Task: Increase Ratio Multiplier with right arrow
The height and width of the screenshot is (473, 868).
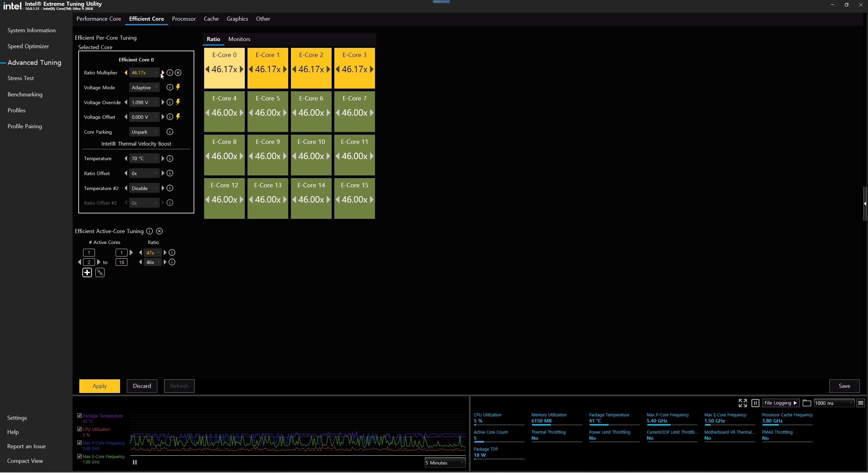Action: click(x=163, y=73)
